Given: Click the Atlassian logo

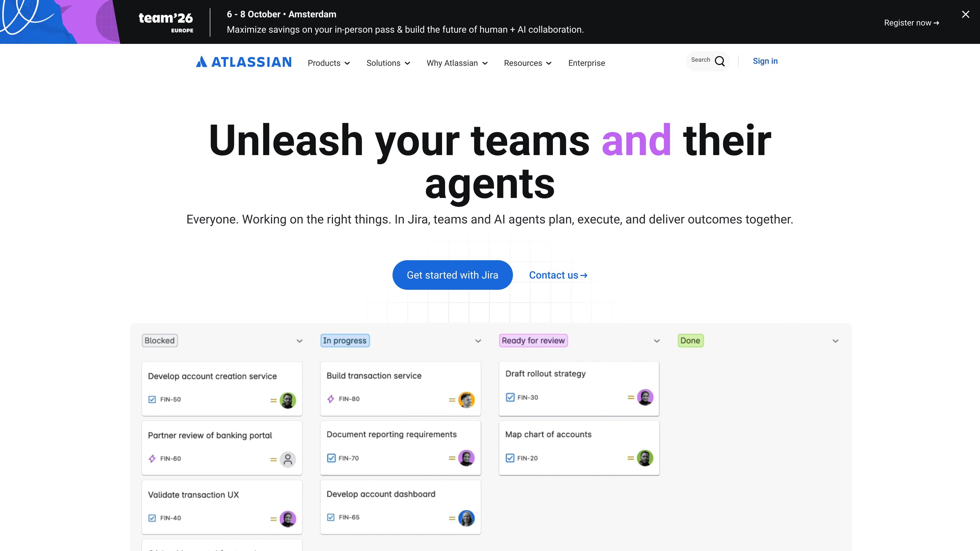Looking at the screenshot, I should [244, 62].
